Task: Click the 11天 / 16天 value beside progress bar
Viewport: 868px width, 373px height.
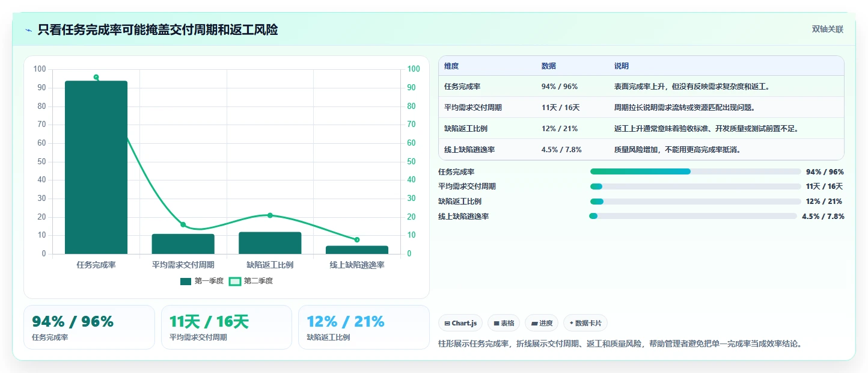Action: coord(825,186)
